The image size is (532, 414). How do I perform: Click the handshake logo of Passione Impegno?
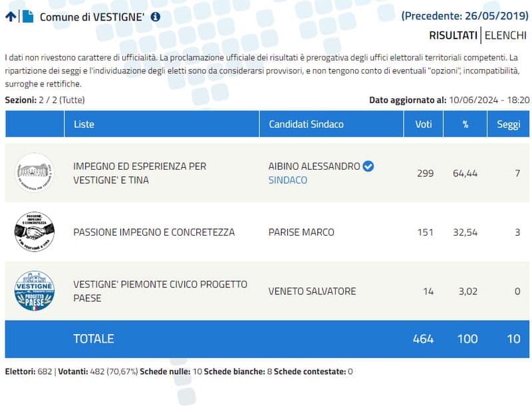[x=34, y=232]
